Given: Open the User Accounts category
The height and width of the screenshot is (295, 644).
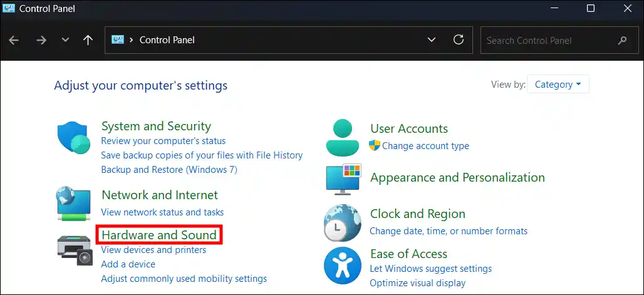Looking at the screenshot, I should [x=409, y=128].
